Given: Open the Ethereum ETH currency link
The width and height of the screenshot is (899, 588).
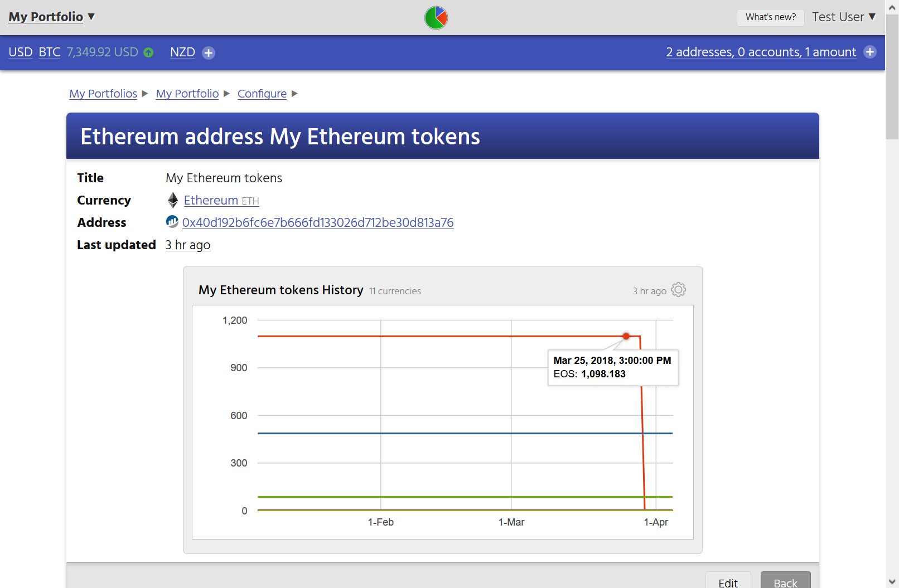Looking at the screenshot, I should [221, 201].
